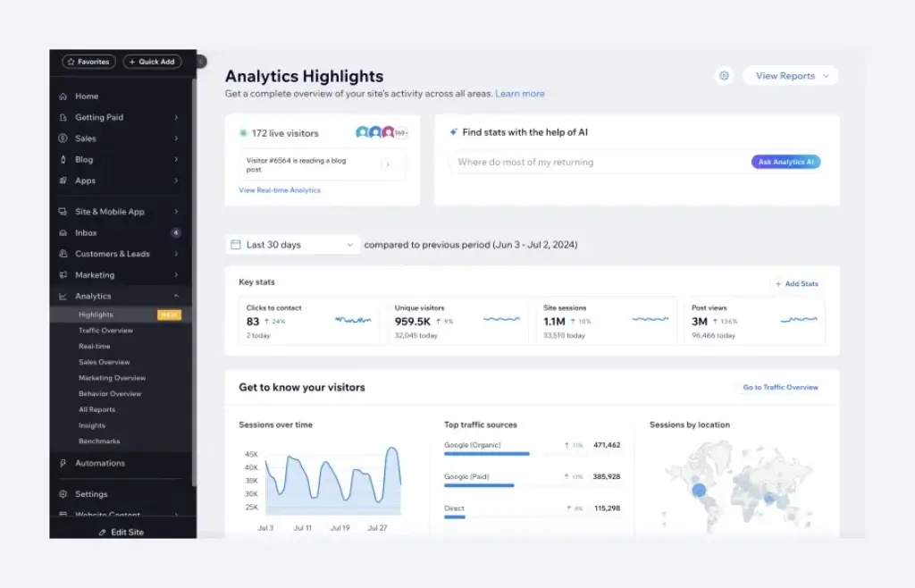Expand the Blog submenu chevron

[x=176, y=159]
